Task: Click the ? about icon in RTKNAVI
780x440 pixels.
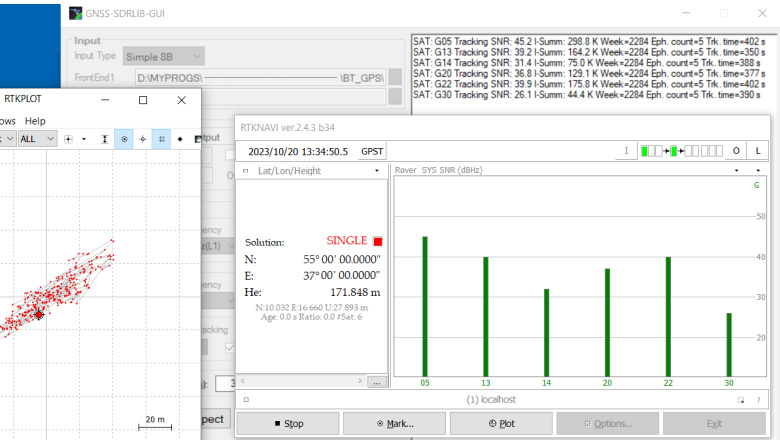Action: pos(759,400)
